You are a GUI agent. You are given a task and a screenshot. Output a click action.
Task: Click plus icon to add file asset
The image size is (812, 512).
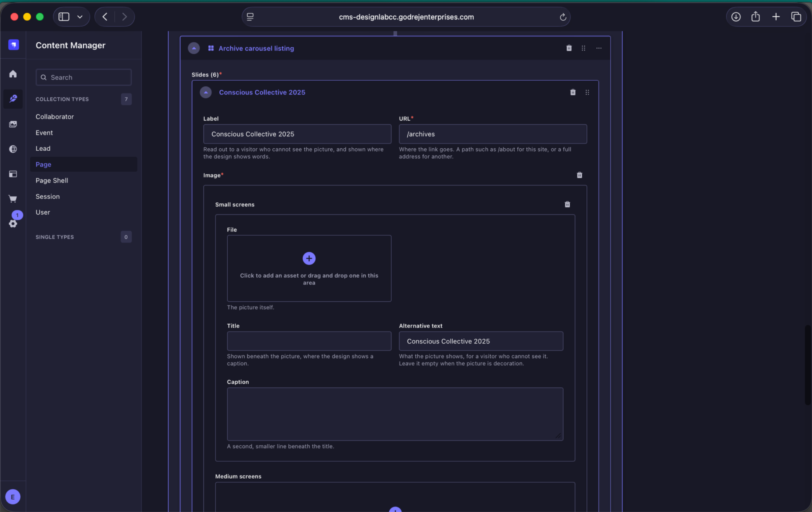point(309,258)
